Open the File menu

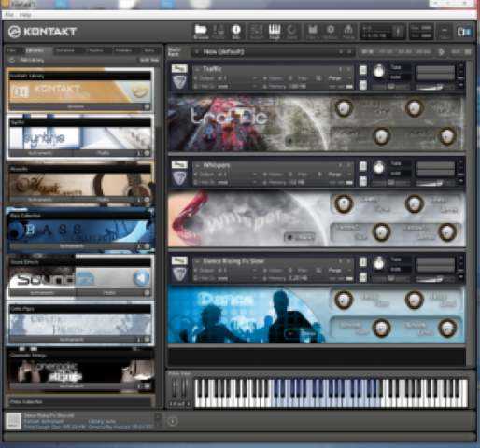click(x=9, y=15)
